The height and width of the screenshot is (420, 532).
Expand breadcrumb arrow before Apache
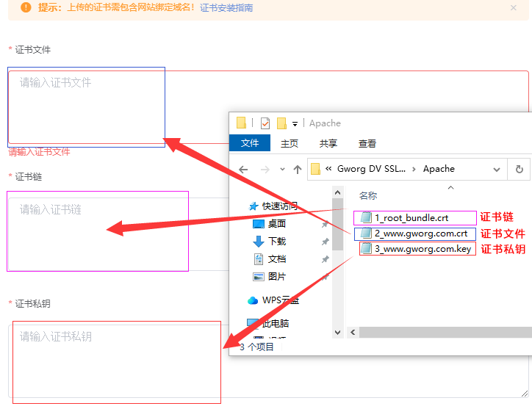pos(414,169)
